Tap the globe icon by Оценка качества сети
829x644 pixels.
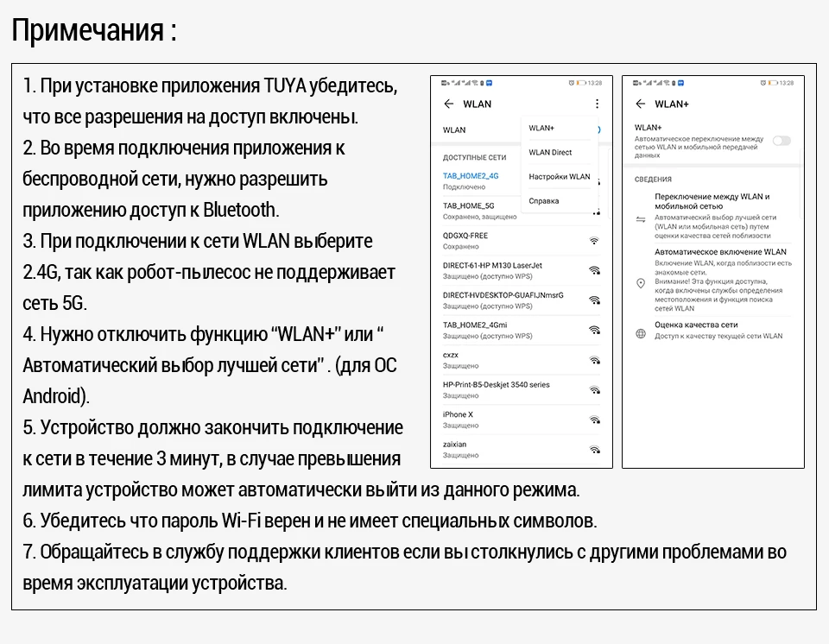pyautogui.click(x=640, y=333)
